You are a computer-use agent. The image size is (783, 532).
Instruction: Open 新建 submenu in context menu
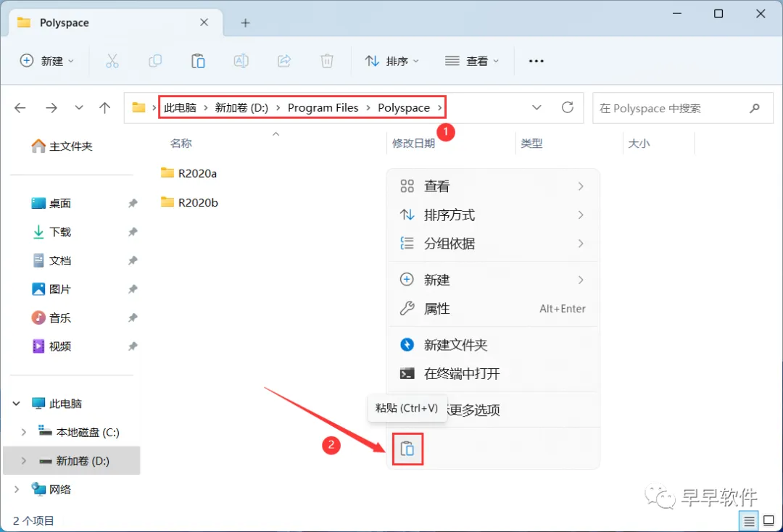493,280
